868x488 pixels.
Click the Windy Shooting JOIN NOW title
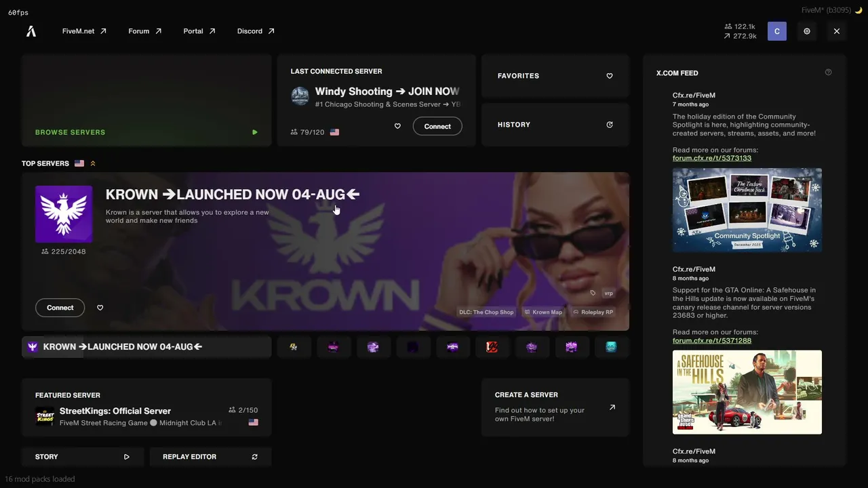tap(387, 91)
